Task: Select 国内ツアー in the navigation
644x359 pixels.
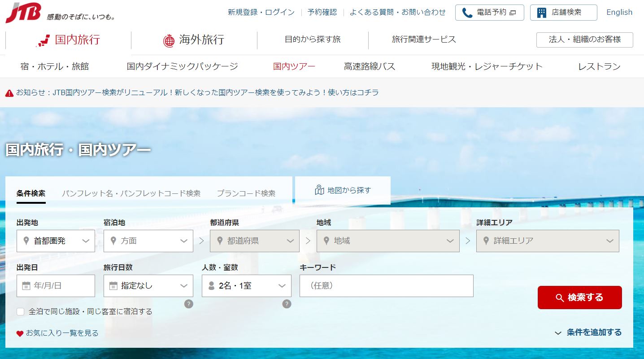Action: 294,66
